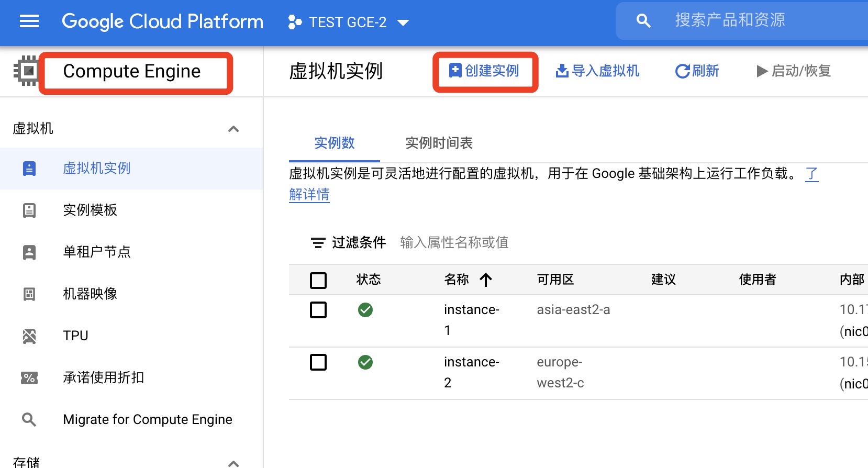Viewport: 868px width, 468px height.
Task: Open the TEST GCE-2 project selector
Action: point(349,22)
